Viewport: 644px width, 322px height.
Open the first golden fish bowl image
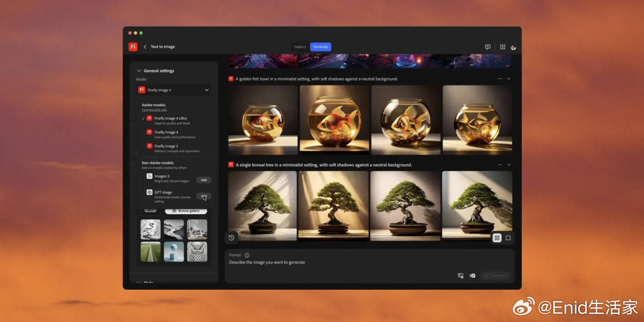pyautogui.click(x=263, y=120)
